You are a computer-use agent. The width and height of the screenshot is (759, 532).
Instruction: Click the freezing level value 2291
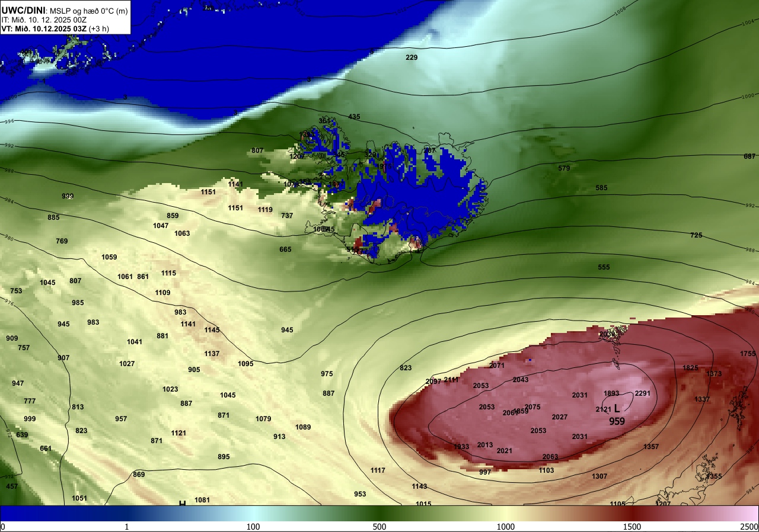[643, 393]
